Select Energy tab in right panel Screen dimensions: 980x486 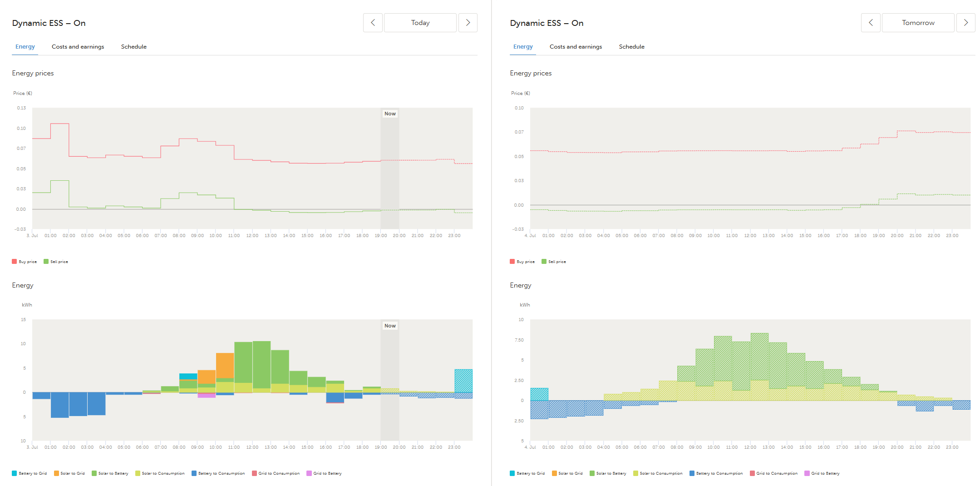click(523, 47)
